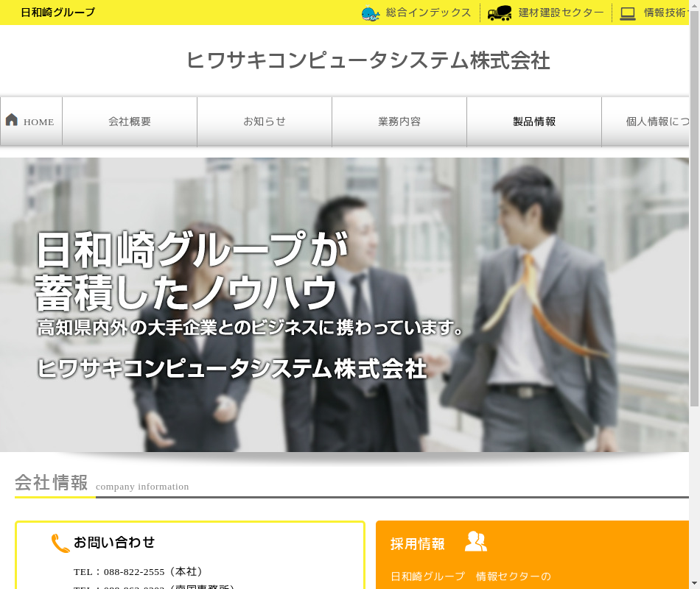Open the 製品情報 tab
This screenshot has height=589, width=700.
pyautogui.click(x=534, y=121)
